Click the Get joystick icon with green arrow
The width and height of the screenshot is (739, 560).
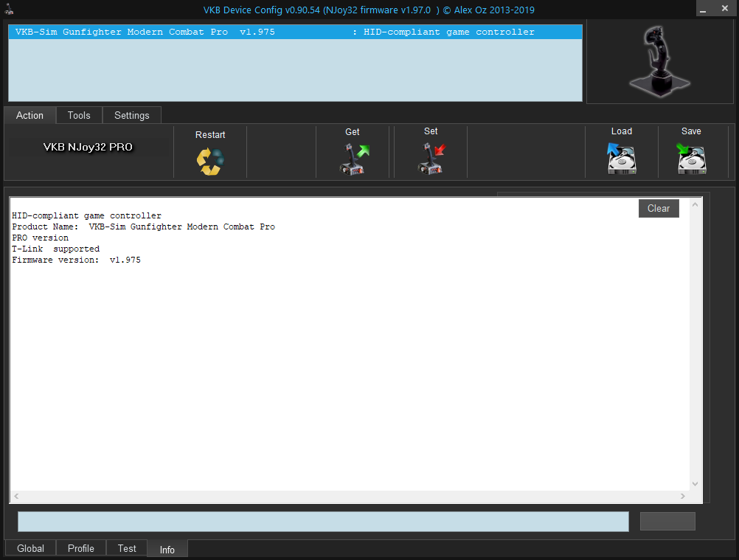click(353, 159)
